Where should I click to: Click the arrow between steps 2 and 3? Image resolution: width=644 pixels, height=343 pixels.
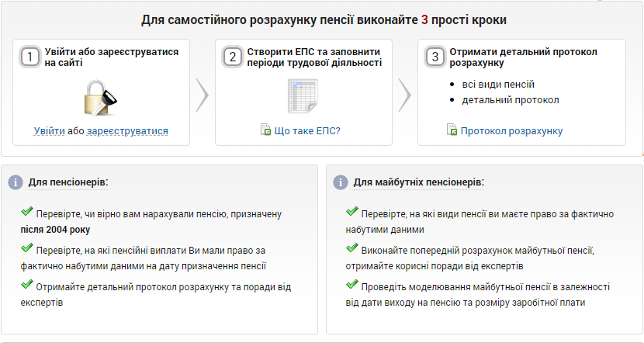(x=404, y=95)
